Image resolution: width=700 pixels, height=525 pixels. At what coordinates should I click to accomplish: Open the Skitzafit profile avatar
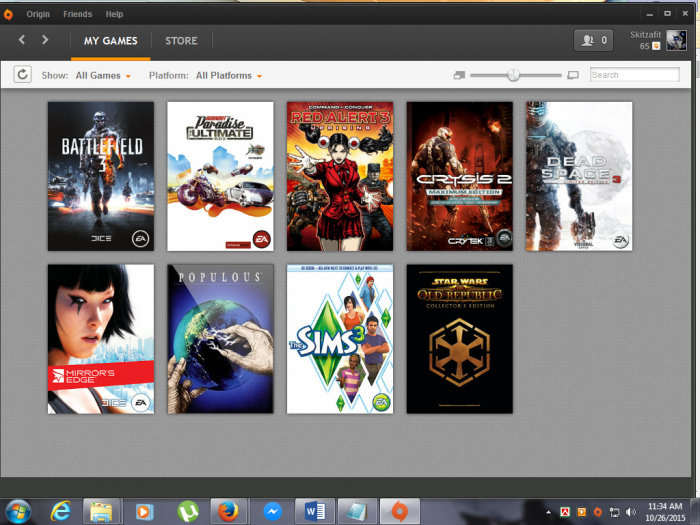pos(676,40)
